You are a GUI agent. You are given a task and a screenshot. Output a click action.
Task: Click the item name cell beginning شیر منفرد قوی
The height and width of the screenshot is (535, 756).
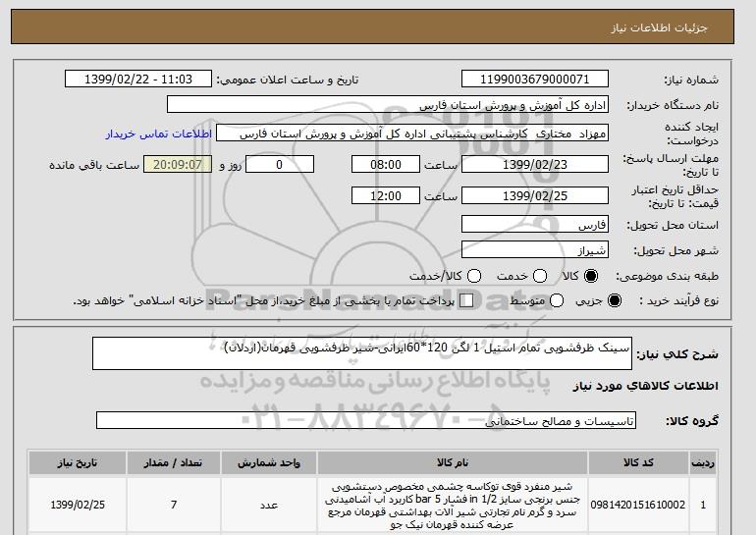(453, 505)
